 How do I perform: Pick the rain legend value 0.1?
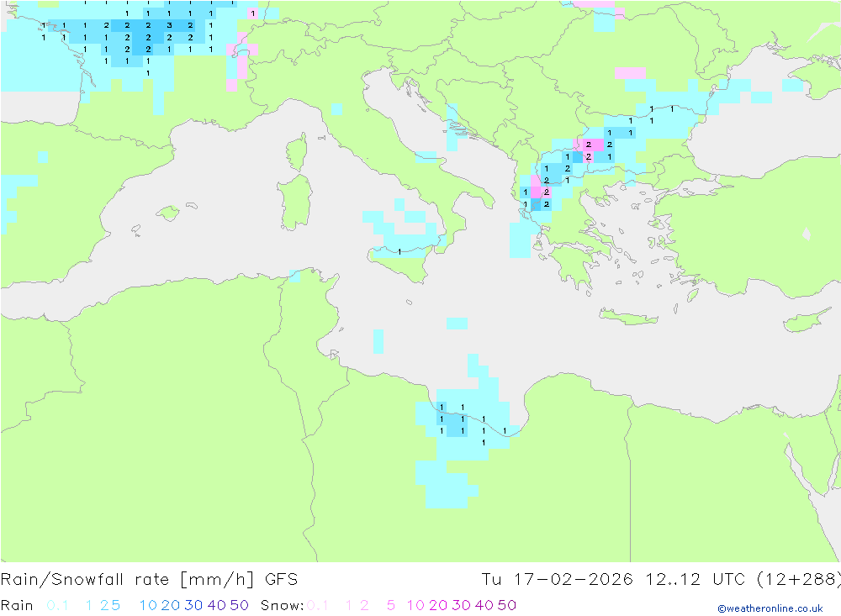click(x=57, y=605)
